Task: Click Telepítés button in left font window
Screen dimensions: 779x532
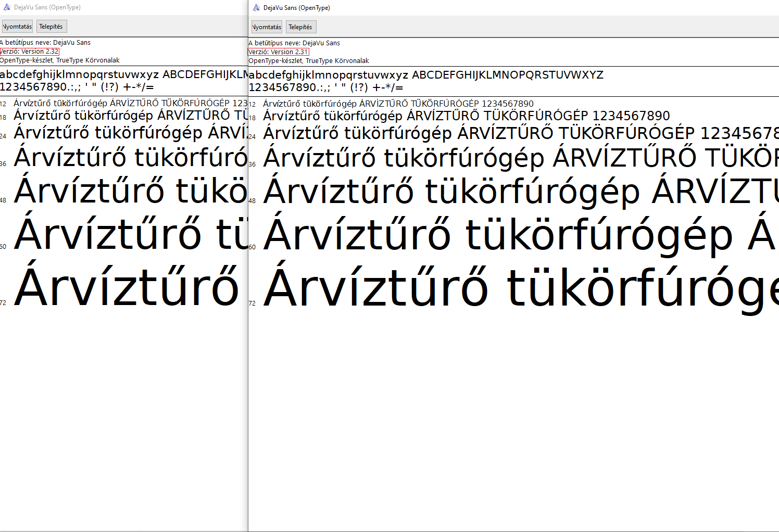Action: [51, 27]
